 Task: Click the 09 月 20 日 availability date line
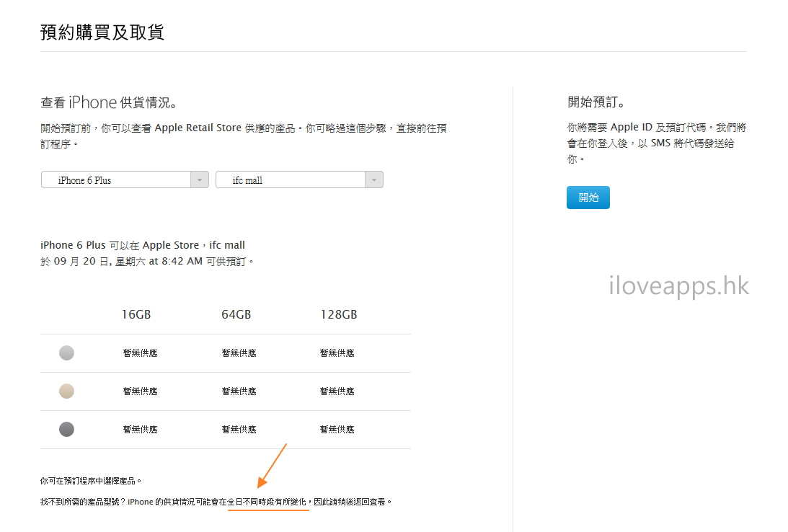[147, 261]
